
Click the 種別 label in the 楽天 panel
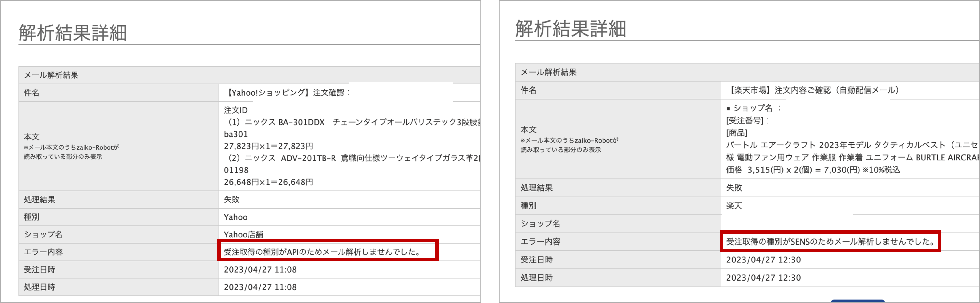pos(528,205)
